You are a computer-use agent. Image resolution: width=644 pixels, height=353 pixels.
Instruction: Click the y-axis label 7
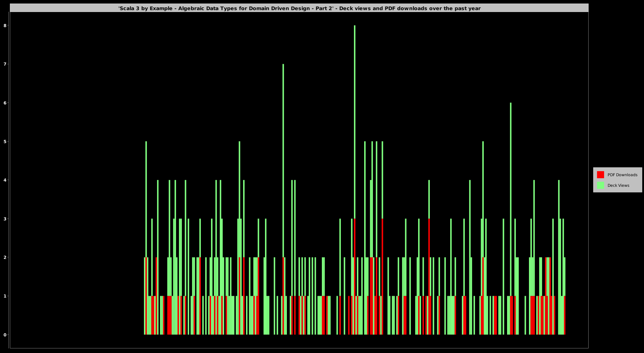click(5, 64)
